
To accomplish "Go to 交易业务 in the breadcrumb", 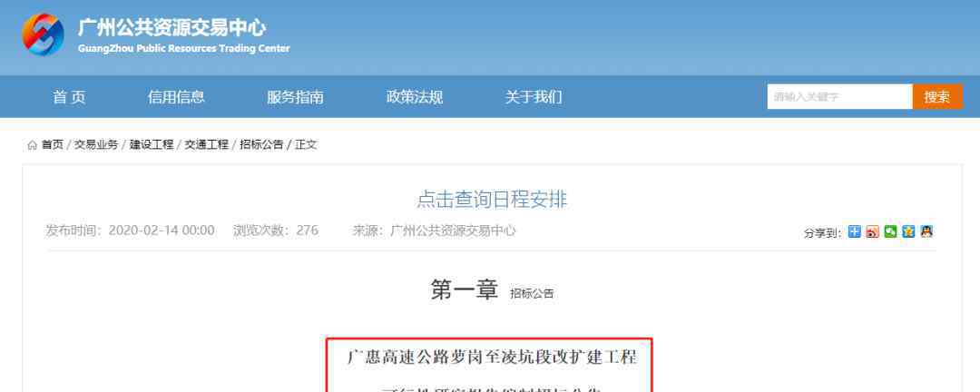I will coord(96,145).
